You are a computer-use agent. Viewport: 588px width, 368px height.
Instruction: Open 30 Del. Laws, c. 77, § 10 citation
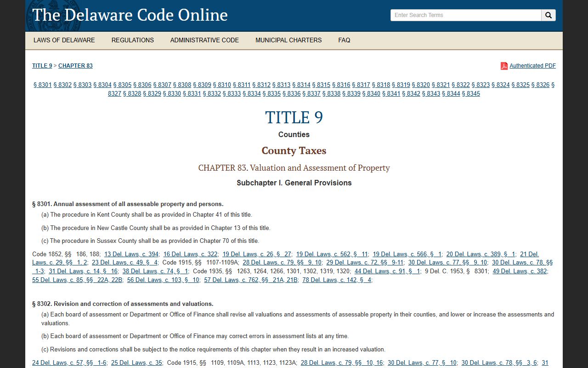[x=422, y=363]
